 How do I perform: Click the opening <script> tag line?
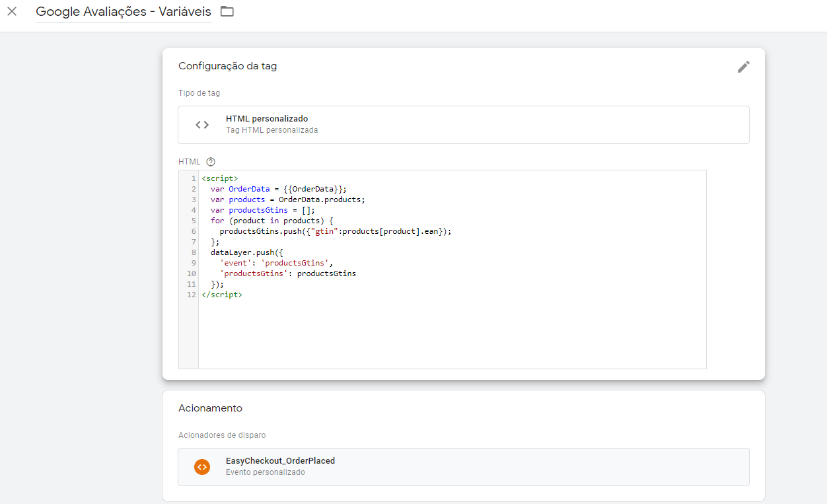click(x=220, y=178)
